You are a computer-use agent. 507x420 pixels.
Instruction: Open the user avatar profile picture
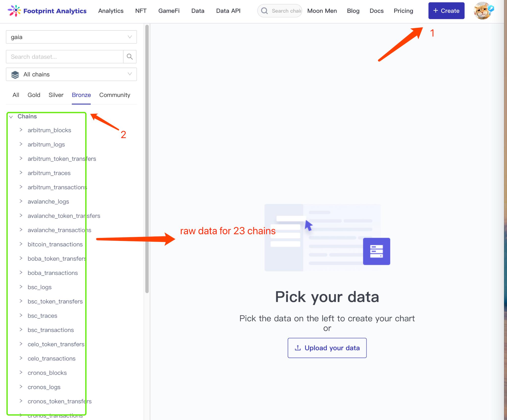[x=482, y=11]
